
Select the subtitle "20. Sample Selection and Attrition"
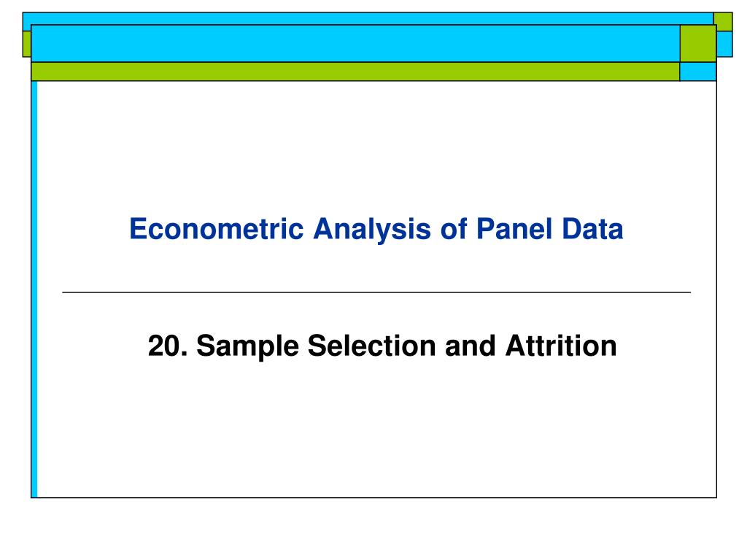pos(382,346)
